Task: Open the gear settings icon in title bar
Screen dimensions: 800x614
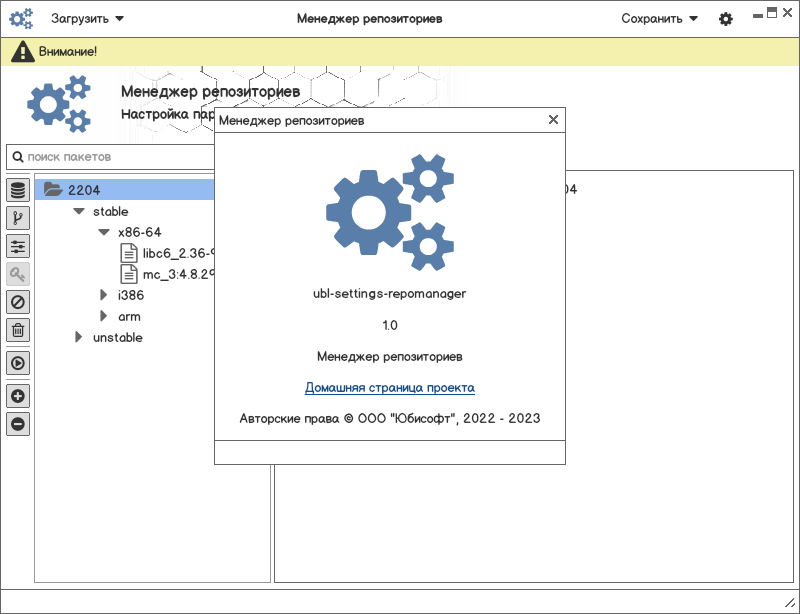Action: coord(726,19)
